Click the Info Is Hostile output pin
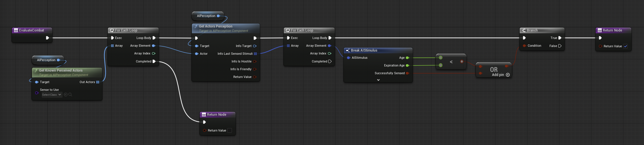 point(255,61)
